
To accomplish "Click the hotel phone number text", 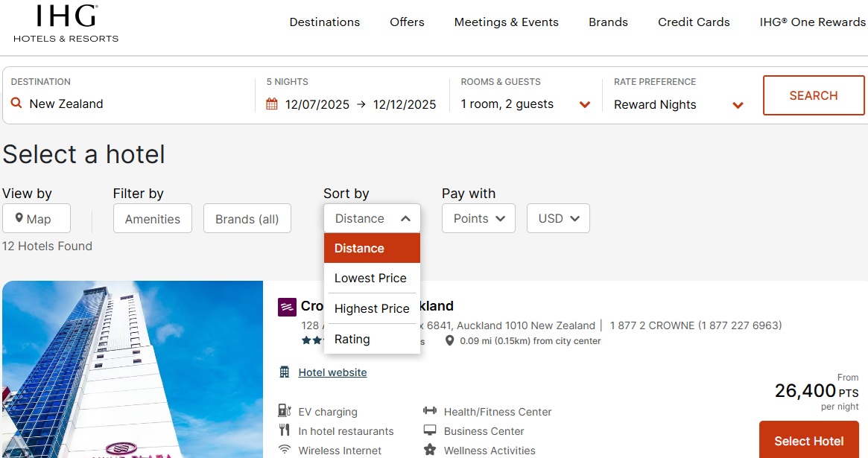I will tap(696, 325).
